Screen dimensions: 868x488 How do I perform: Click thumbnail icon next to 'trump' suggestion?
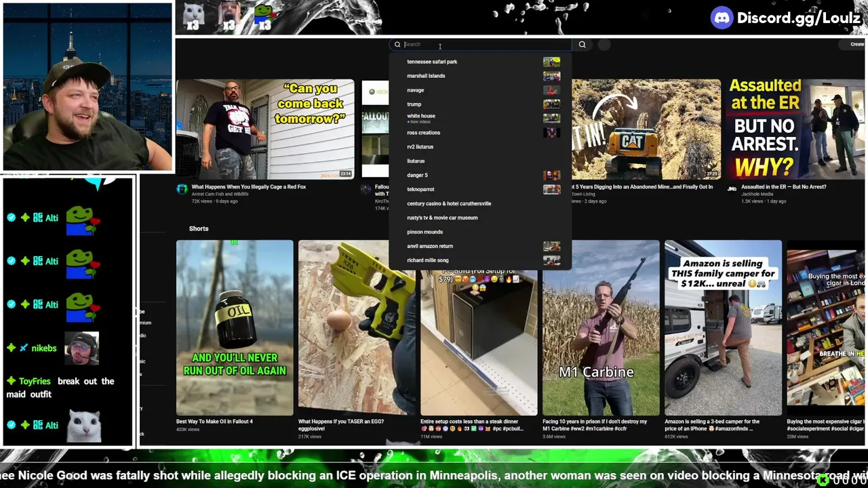pos(551,104)
